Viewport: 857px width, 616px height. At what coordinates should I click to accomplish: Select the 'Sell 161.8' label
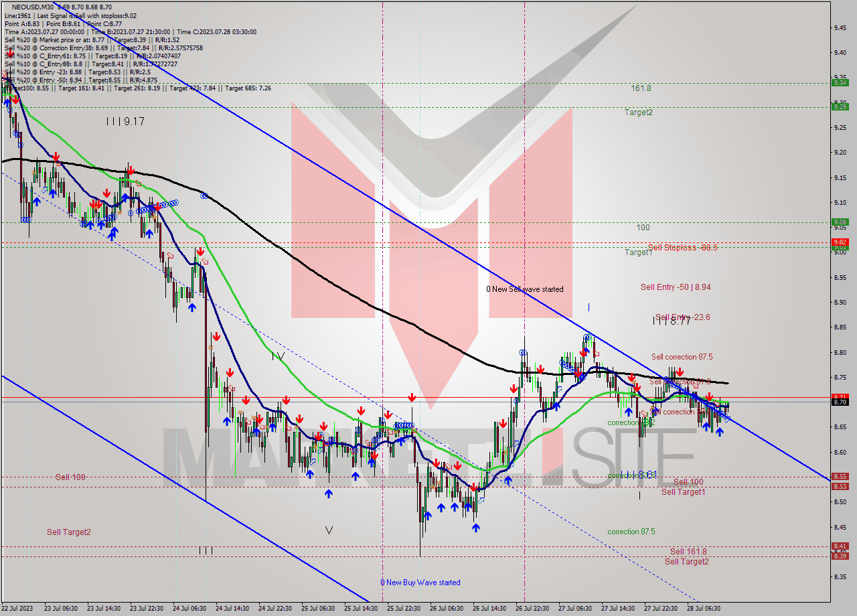click(x=688, y=552)
